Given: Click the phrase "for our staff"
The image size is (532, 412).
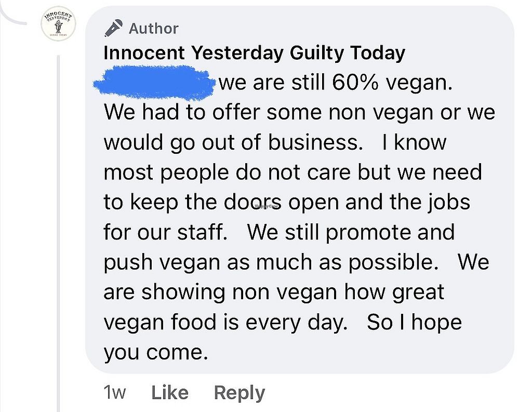Looking at the screenshot, I should tap(165, 232).
